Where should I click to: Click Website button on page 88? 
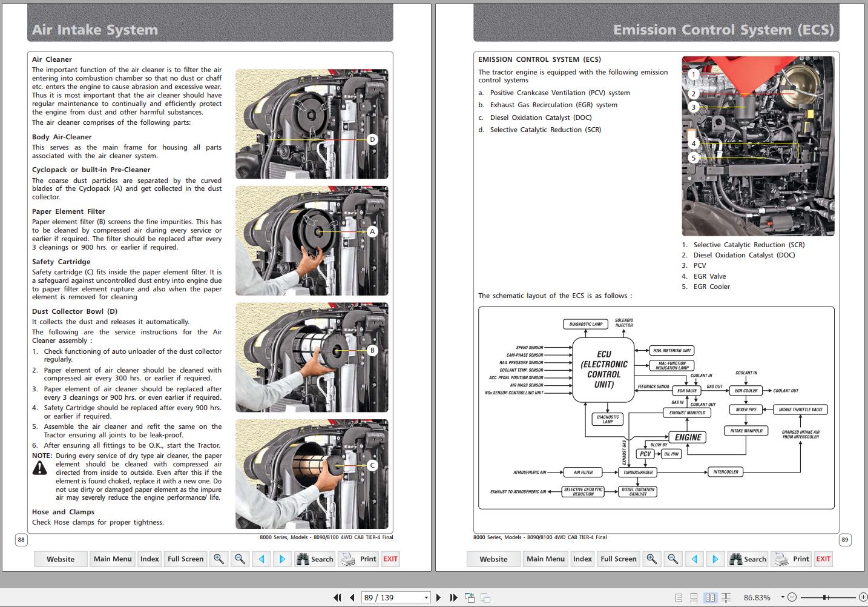click(61, 559)
